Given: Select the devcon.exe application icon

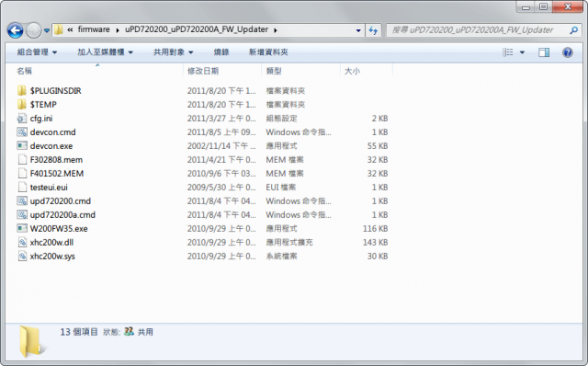Looking at the screenshot, I should point(22,145).
